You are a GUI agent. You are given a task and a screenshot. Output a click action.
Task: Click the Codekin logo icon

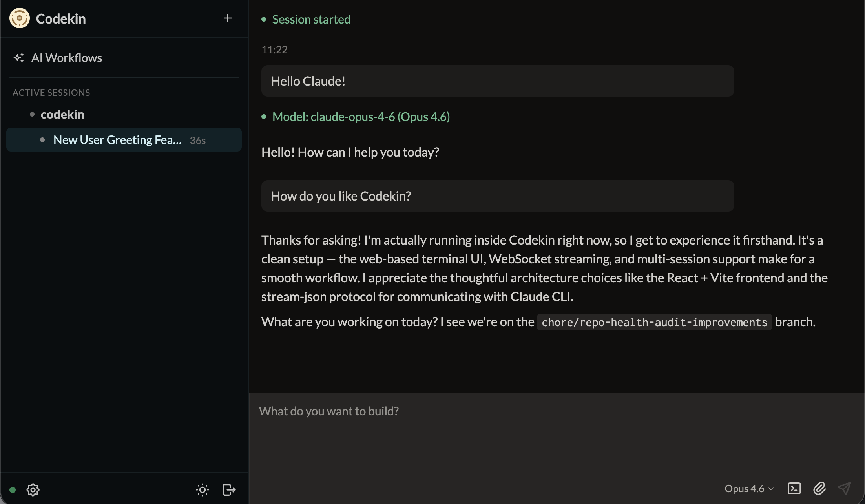point(20,18)
